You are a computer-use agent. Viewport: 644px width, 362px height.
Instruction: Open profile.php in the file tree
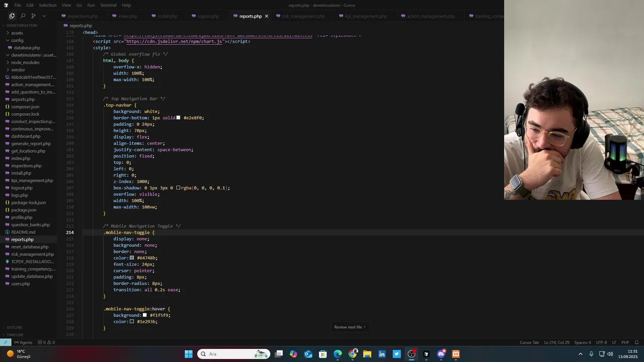tap(22, 217)
